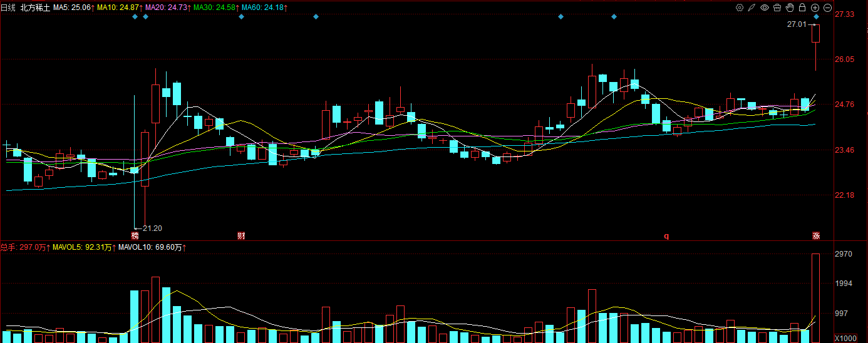The image size is (868, 343).
Task: Click the 27.33 price axis value
Action: [x=845, y=14]
